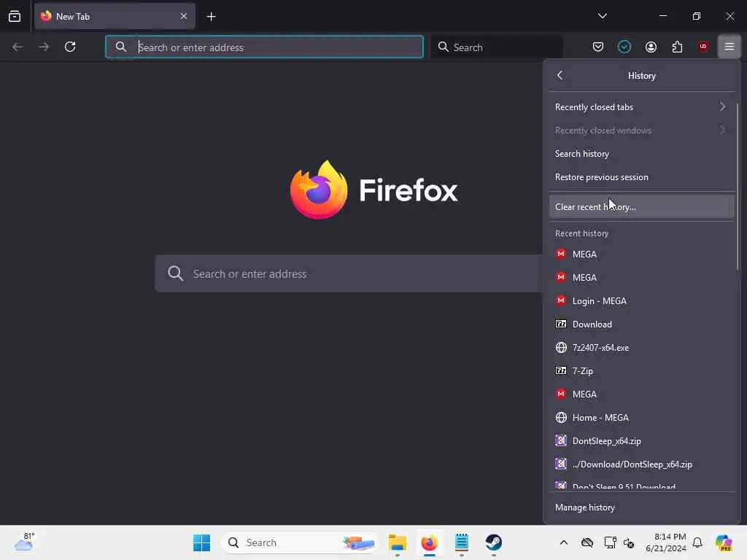Open the Notepad taskbar icon

461,542
